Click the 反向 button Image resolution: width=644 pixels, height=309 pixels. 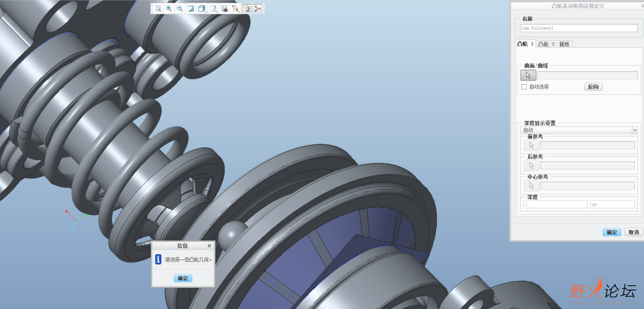593,87
